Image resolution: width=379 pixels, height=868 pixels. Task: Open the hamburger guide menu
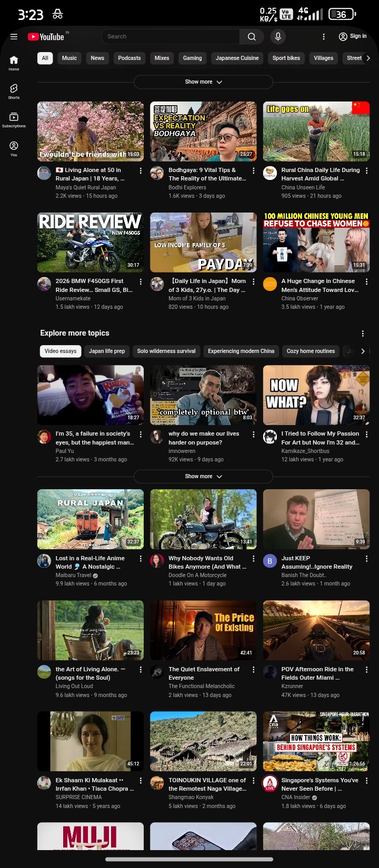pyautogui.click(x=14, y=37)
